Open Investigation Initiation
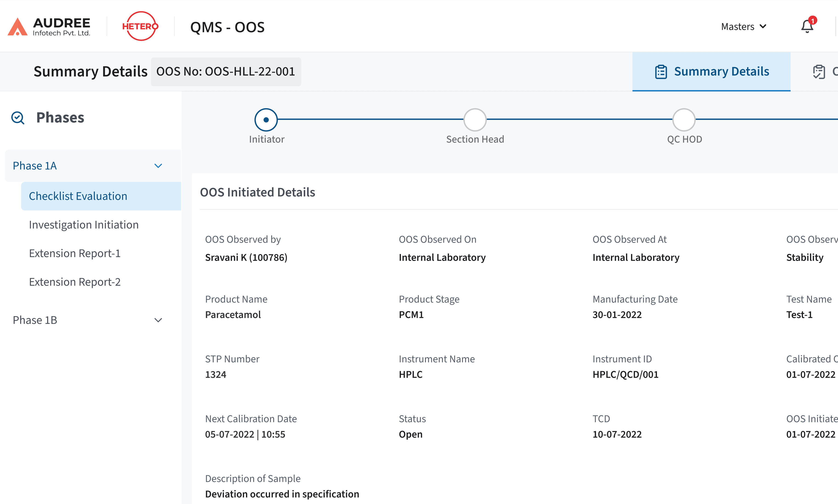 click(x=83, y=224)
